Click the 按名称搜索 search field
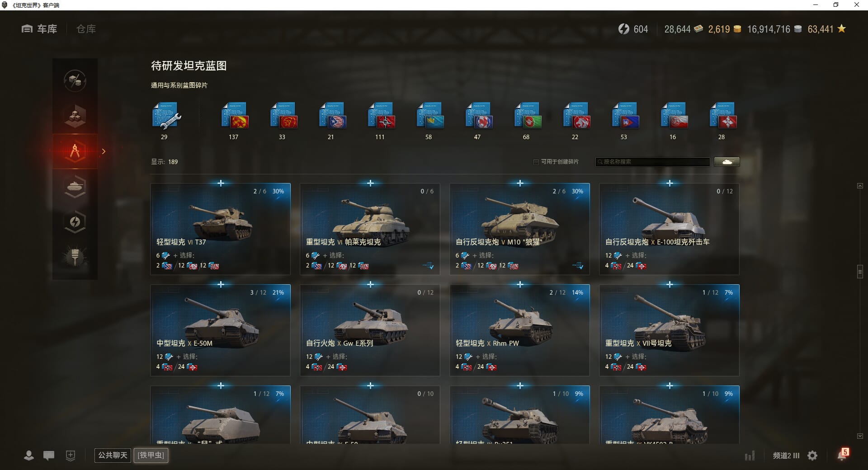Image resolution: width=868 pixels, height=470 pixels. 653,162
